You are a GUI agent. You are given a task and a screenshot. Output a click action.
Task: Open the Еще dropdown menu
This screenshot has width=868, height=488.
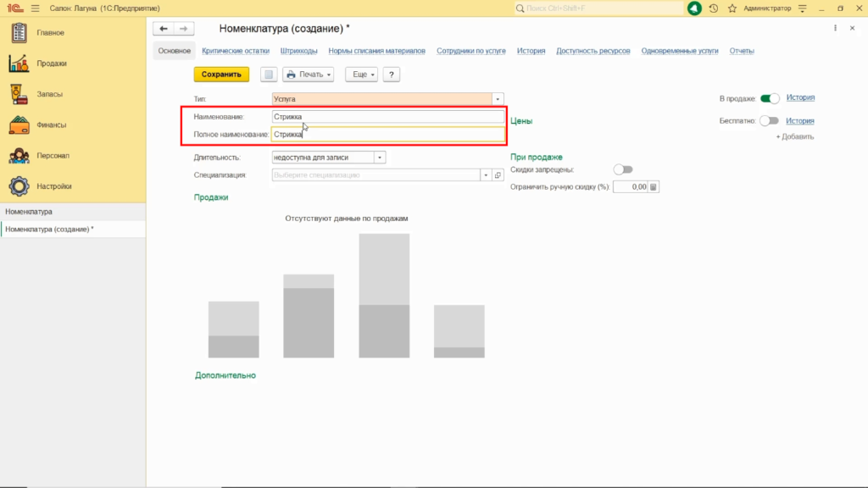pos(361,75)
